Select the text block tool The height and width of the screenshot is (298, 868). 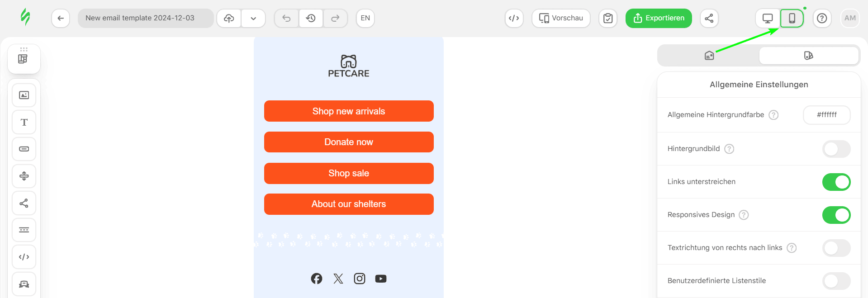[x=24, y=122]
